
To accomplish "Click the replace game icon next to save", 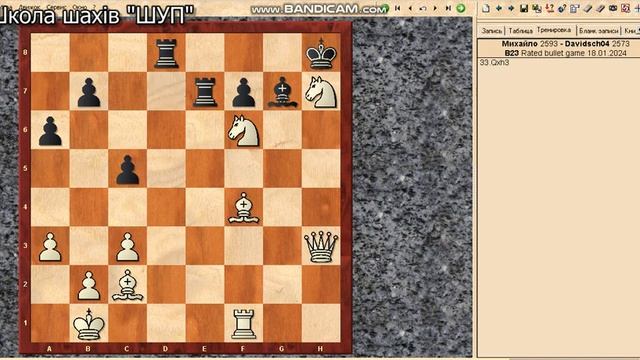I will (x=537, y=8).
